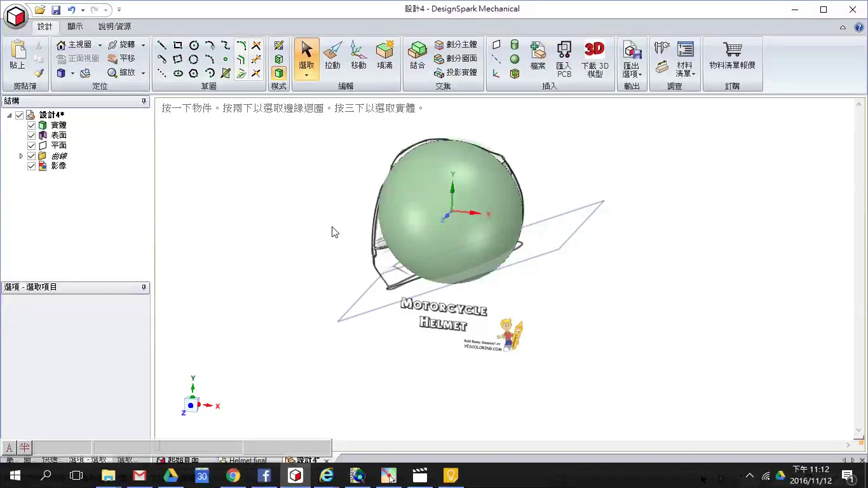Click the measure caliper icon
Screen dimensions: 868x488
[662, 48]
